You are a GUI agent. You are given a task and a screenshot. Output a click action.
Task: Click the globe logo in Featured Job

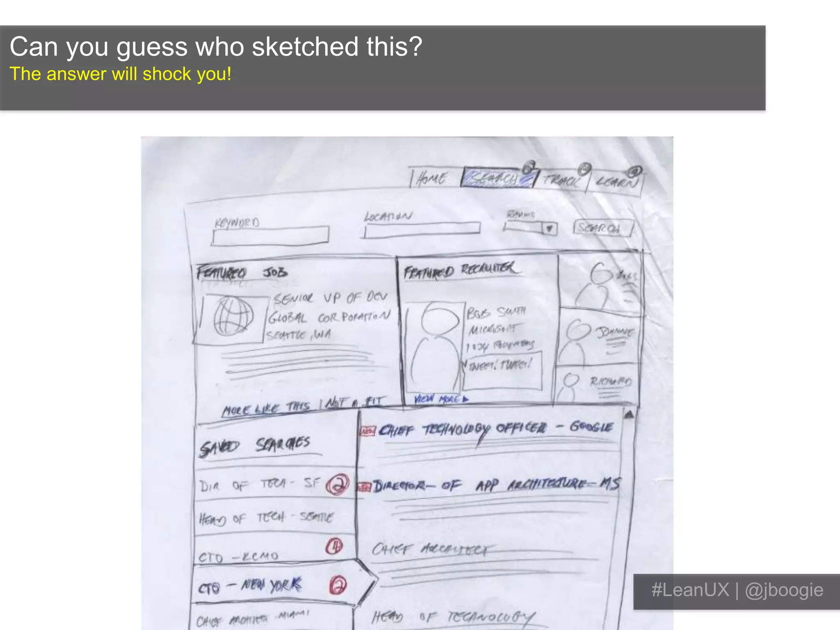click(x=233, y=317)
